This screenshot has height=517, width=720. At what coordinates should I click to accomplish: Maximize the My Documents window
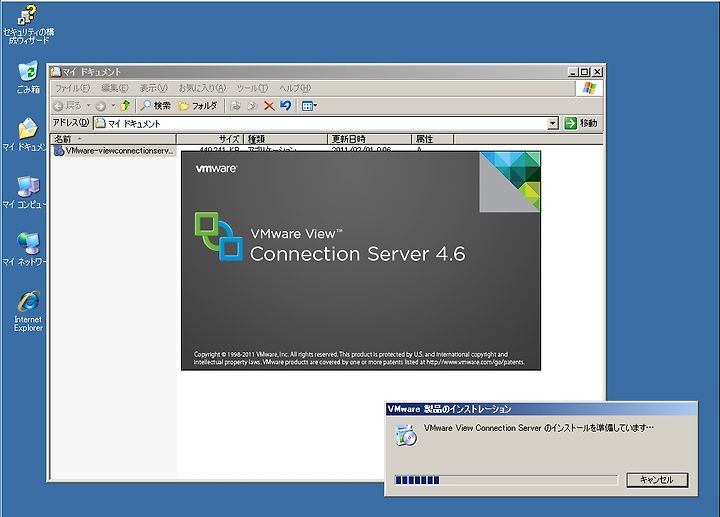pyautogui.click(x=585, y=72)
